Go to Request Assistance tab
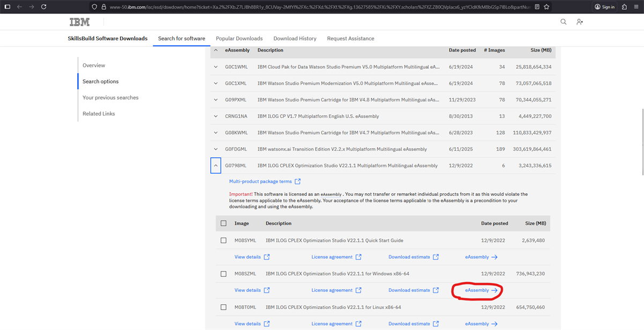 point(350,39)
